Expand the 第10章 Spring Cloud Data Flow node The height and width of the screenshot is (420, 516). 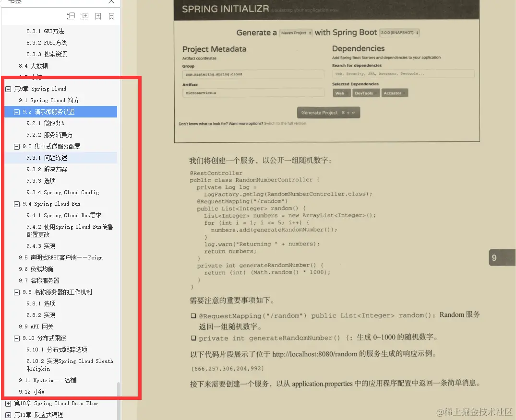pos(7,403)
